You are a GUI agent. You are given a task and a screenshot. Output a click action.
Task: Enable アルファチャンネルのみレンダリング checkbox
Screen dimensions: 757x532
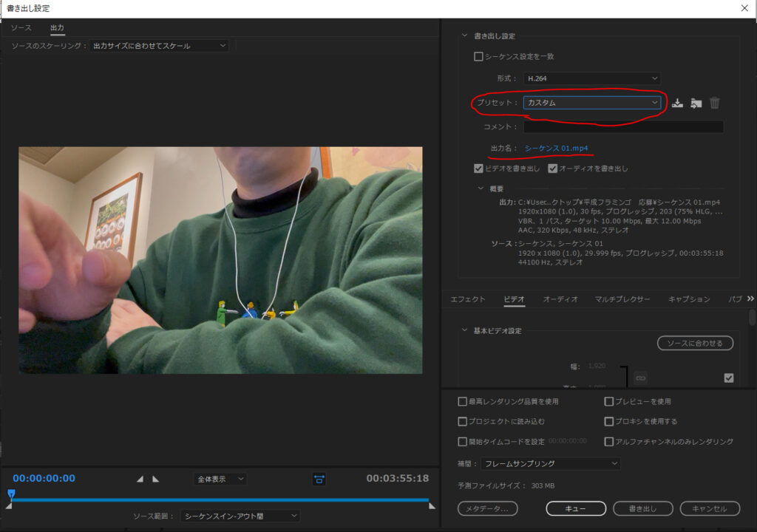coord(609,442)
